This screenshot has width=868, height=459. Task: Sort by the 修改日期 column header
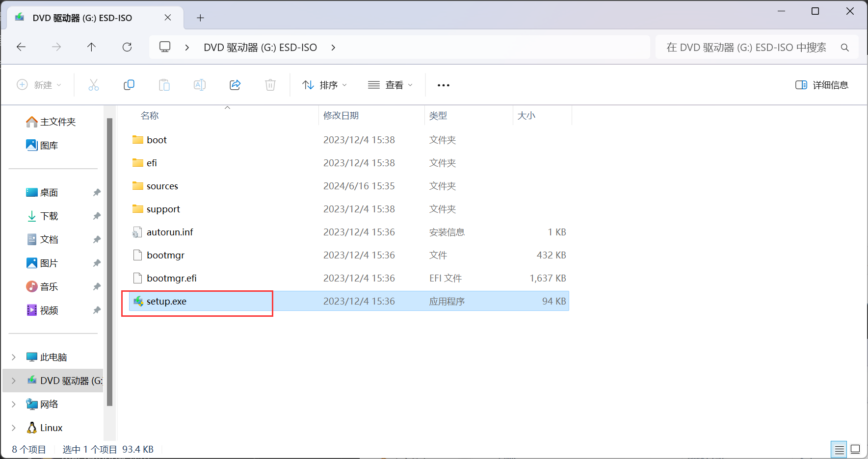[341, 116]
